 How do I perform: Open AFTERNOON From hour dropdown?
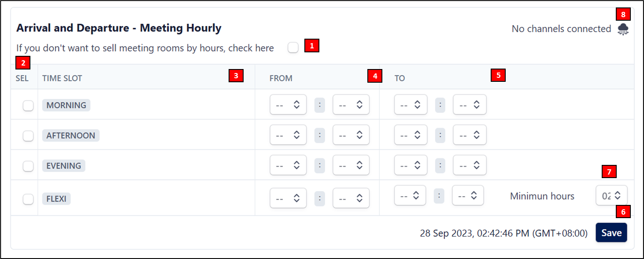288,135
